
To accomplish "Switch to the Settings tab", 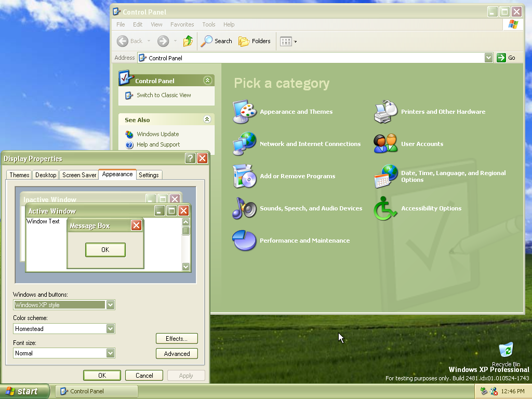I will tap(149, 175).
